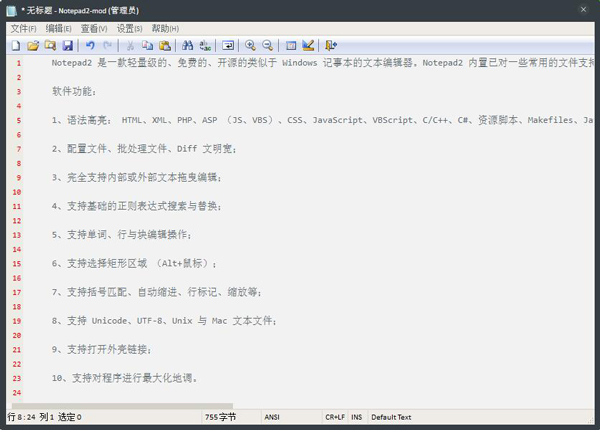The width and height of the screenshot is (600, 430).
Task: Open the 帮助(H) menu
Action: tap(165, 28)
